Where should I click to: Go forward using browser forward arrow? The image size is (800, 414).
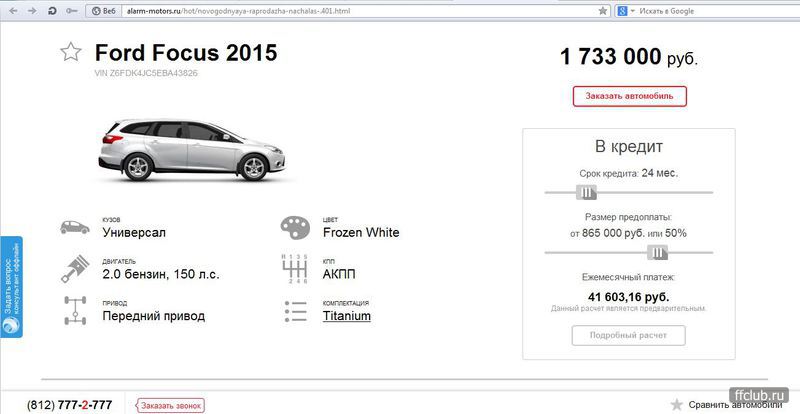[32, 11]
